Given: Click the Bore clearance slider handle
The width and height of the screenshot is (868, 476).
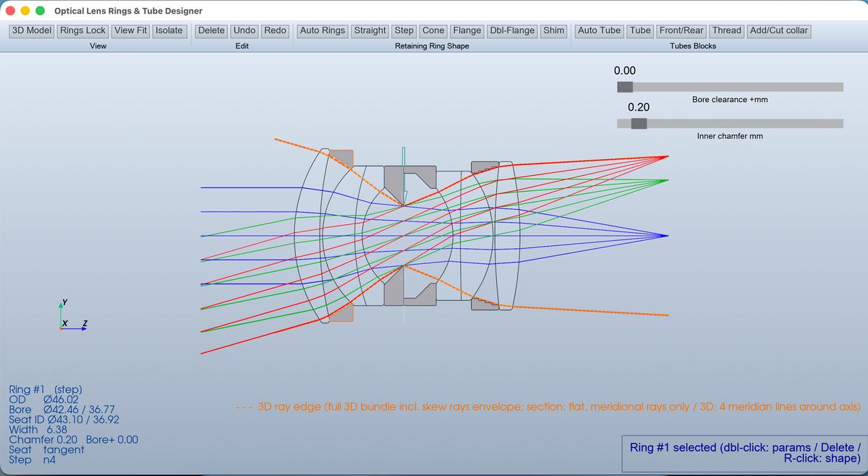Looking at the screenshot, I should (x=624, y=87).
